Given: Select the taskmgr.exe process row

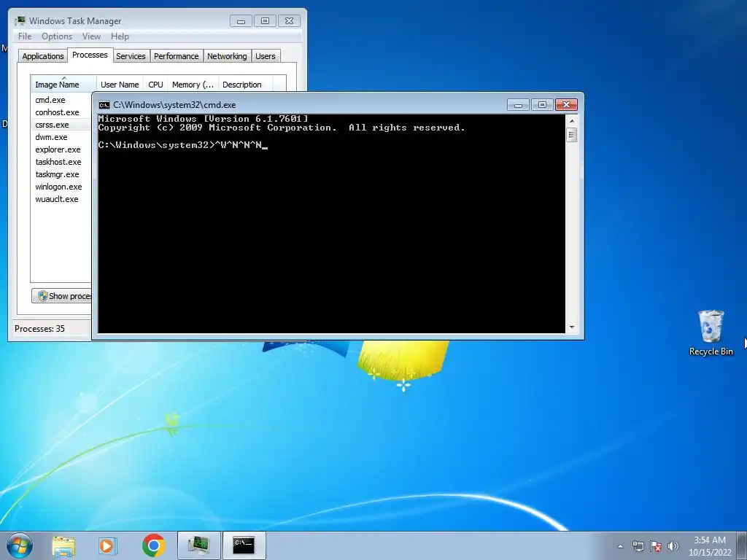Looking at the screenshot, I should (61, 174).
